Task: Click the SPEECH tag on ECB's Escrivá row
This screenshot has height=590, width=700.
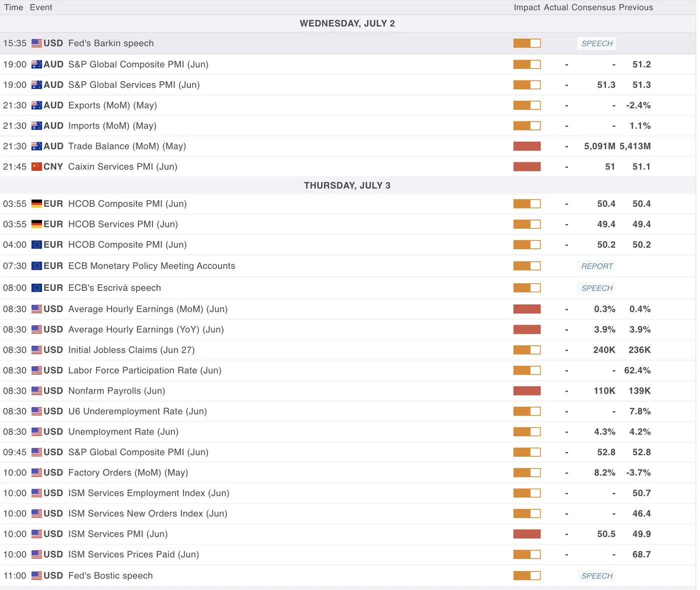Action: pos(596,288)
